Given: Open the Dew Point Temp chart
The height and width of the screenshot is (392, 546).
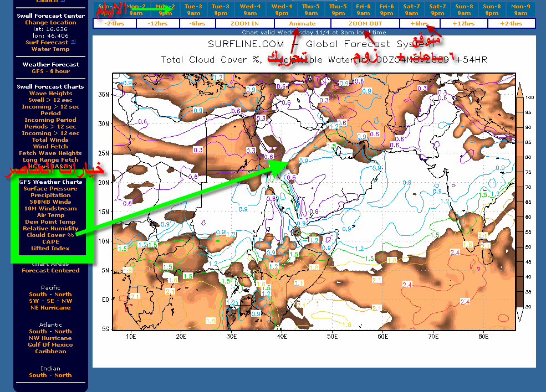Looking at the screenshot, I should (50, 221).
